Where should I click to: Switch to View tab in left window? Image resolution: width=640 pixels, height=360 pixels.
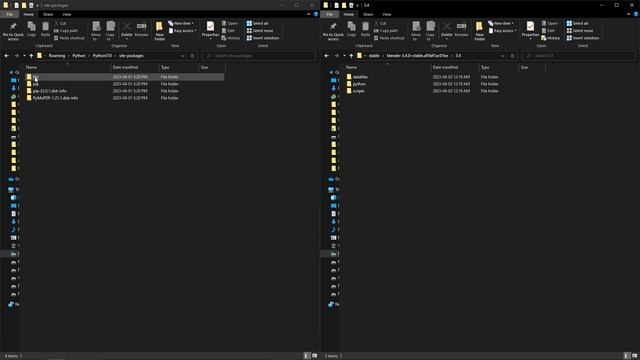(67, 14)
